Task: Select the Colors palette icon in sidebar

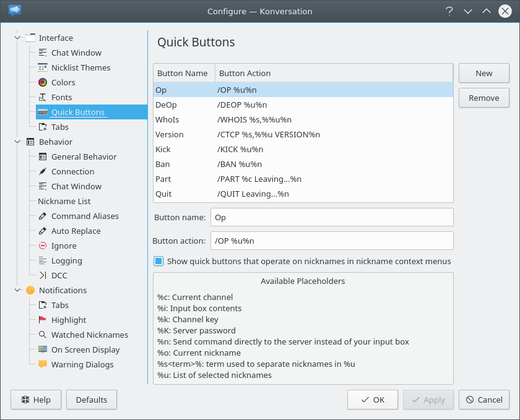Action: 41,82
